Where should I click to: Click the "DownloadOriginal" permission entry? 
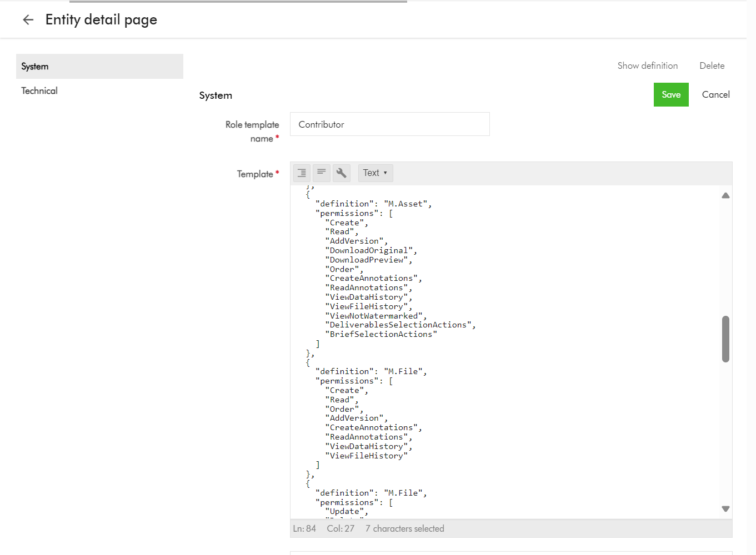click(x=369, y=250)
